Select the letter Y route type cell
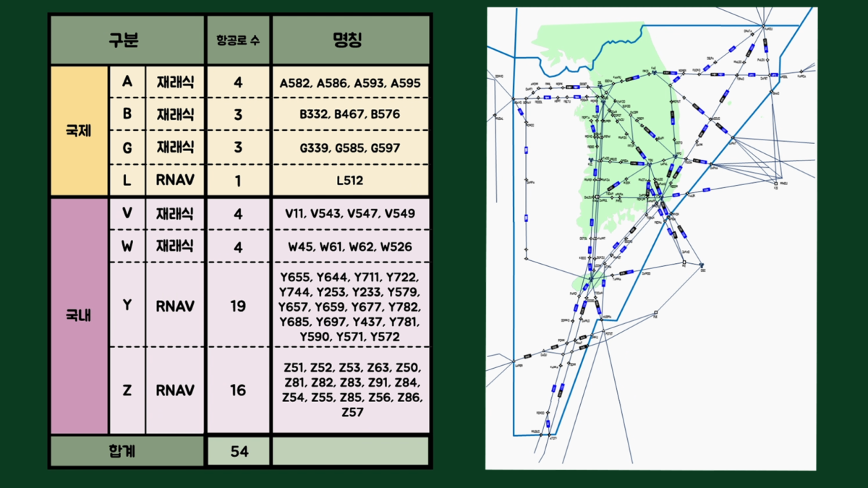Image resolution: width=868 pixels, height=488 pixels. [x=127, y=305]
